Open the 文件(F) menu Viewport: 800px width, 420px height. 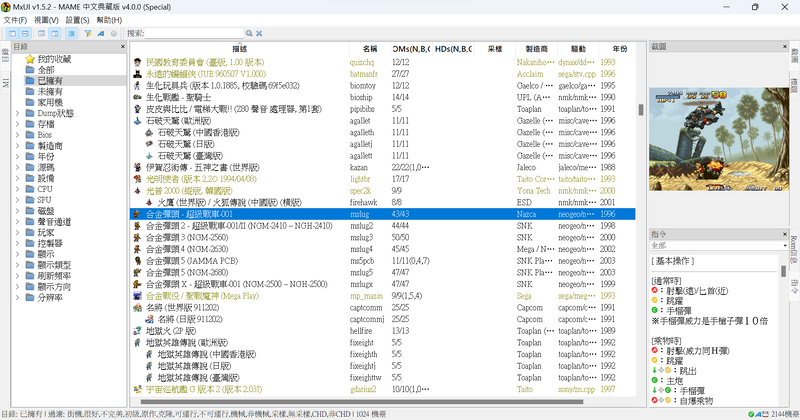(15, 20)
